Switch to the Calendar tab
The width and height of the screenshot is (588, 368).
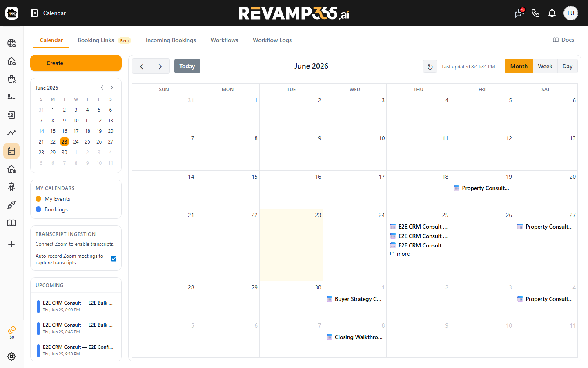51,40
